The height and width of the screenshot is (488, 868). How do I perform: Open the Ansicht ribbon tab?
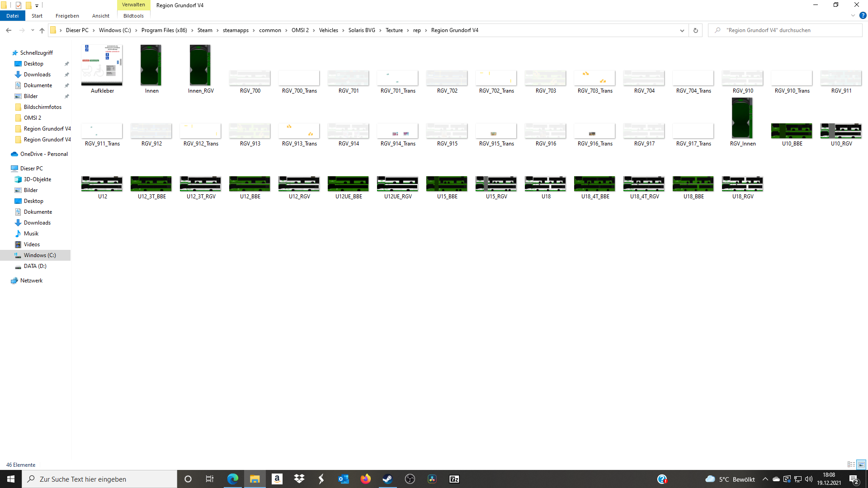click(100, 16)
